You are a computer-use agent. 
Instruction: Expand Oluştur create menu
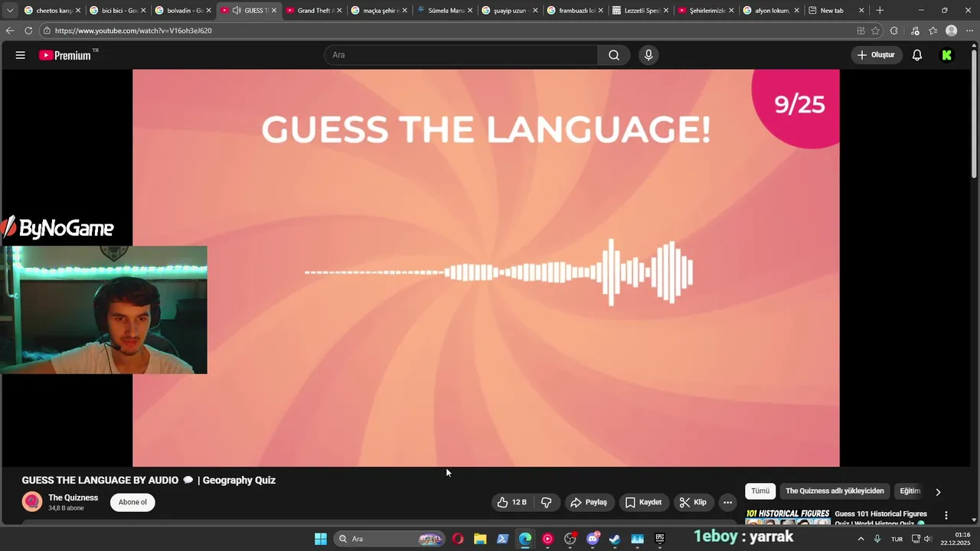pos(877,55)
